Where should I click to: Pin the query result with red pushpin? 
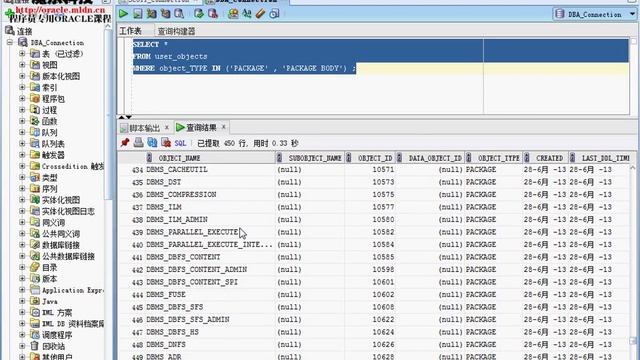(125, 142)
